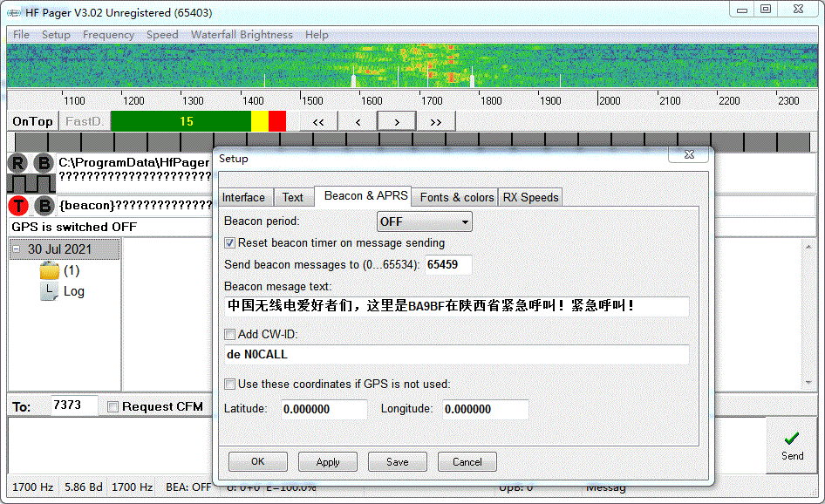Click the < frequency step down button
Viewport: 825px width, 504px height.
point(358,121)
